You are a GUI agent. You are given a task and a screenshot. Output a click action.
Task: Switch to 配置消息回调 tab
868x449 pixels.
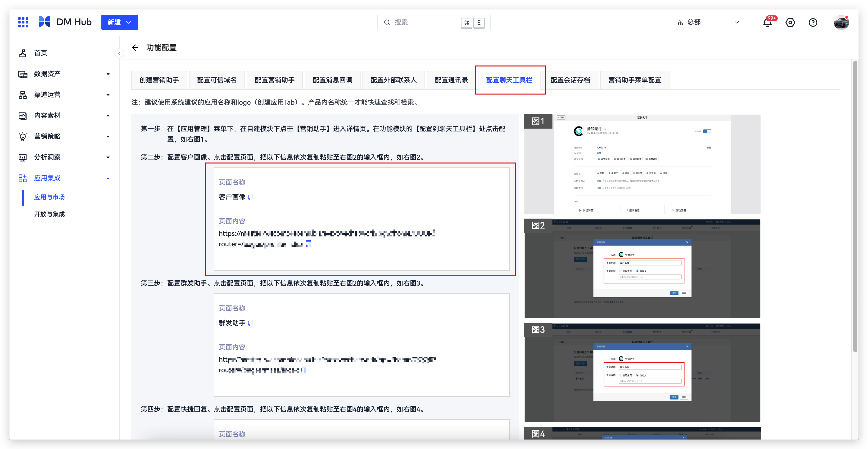click(x=333, y=80)
